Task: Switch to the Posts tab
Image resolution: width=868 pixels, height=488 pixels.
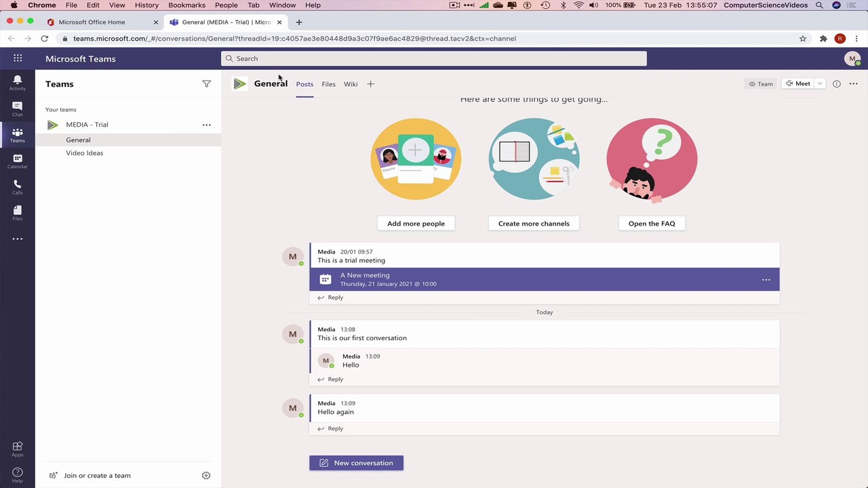Action: point(304,84)
